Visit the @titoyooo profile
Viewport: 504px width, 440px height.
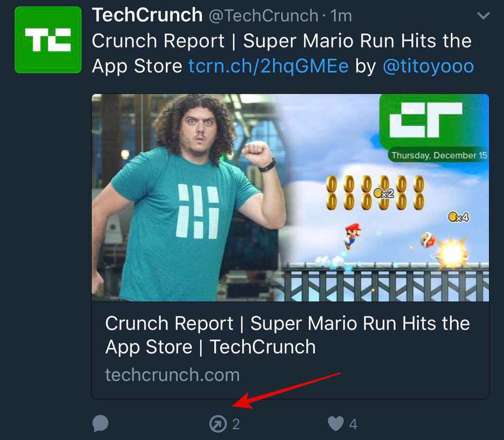[x=429, y=66]
